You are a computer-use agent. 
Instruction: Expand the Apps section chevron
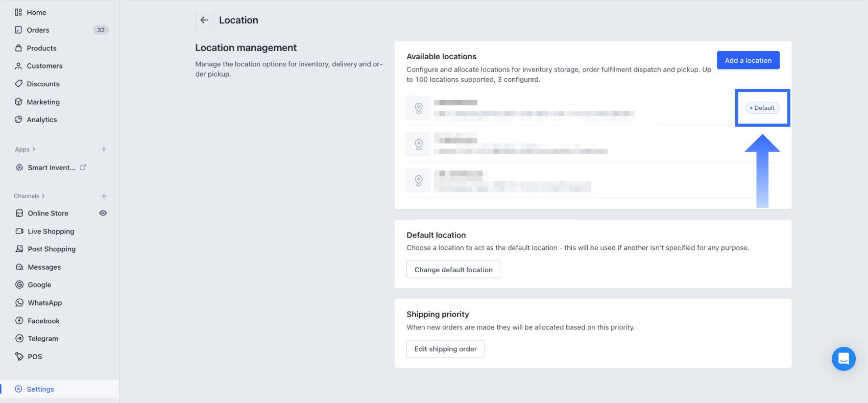pyautogui.click(x=34, y=150)
